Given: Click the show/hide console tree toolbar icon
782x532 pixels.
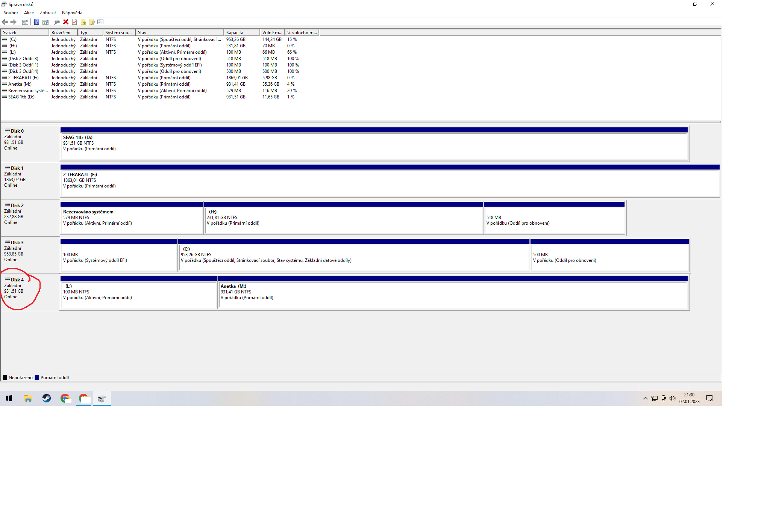Looking at the screenshot, I should click(x=25, y=22).
